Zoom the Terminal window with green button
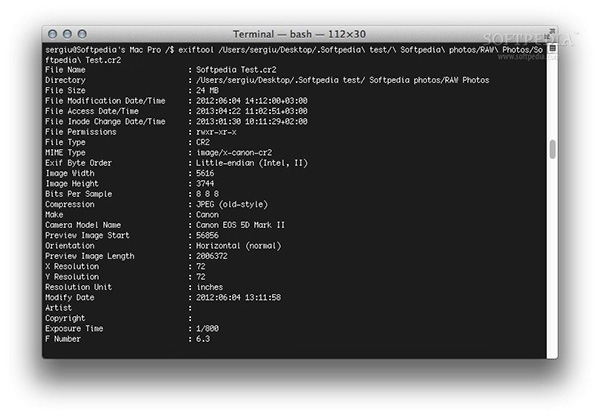 point(81,33)
